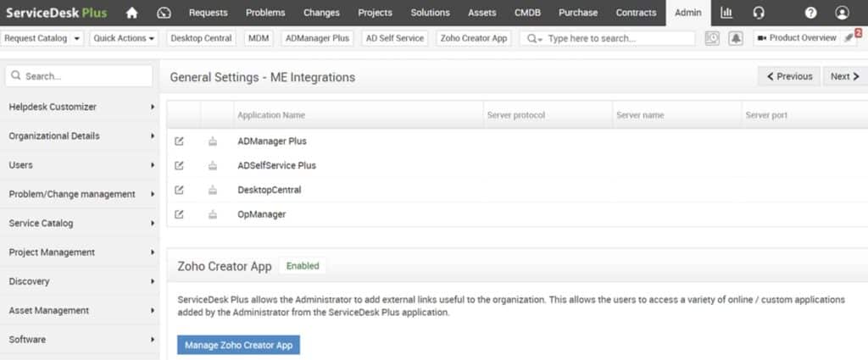Expand Project Management sidebar menu
868x360 pixels.
point(81,252)
